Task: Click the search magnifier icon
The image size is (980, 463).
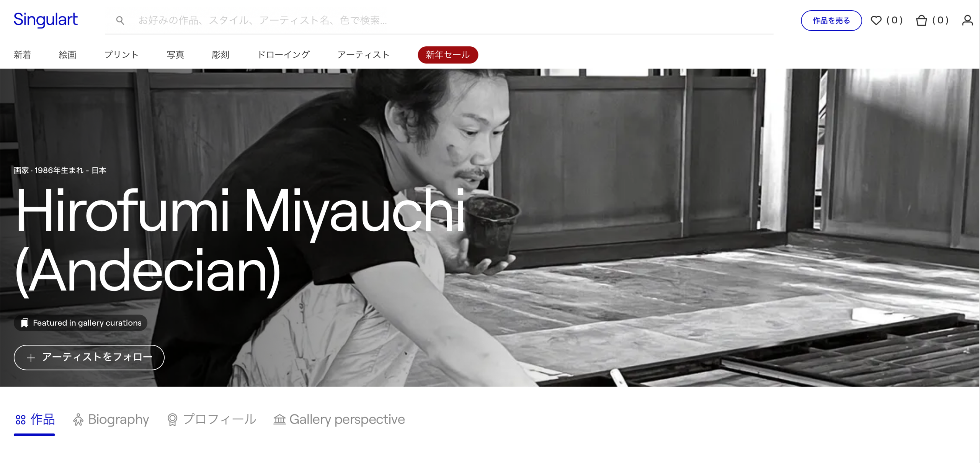Action: (x=120, y=21)
